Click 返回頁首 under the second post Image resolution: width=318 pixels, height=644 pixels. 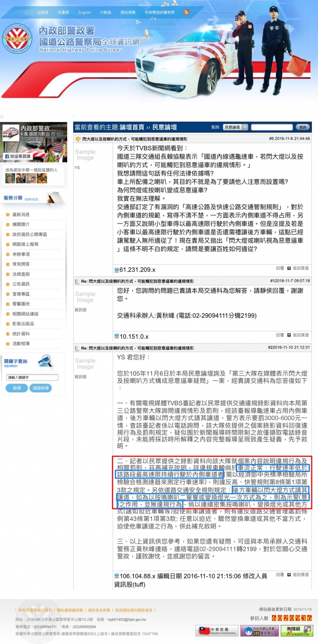(301, 335)
